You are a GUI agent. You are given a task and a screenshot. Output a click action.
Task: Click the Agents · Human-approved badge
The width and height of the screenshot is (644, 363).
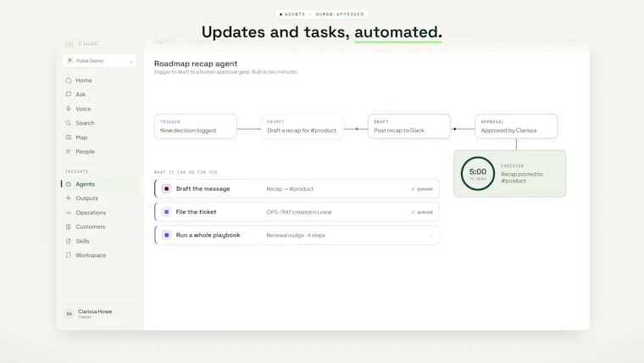point(322,14)
